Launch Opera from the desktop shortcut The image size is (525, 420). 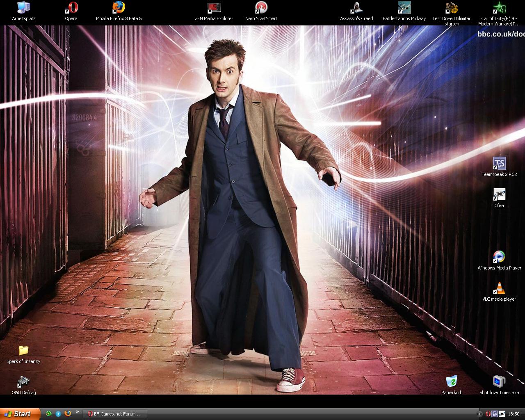click(x=71, y=8)
